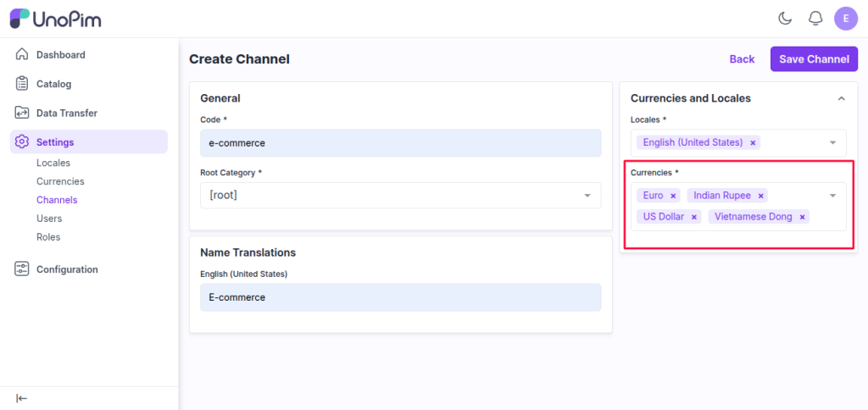Remove the Indian Rupee tag
Screen dimensions: 868x410
pos(761,196)
